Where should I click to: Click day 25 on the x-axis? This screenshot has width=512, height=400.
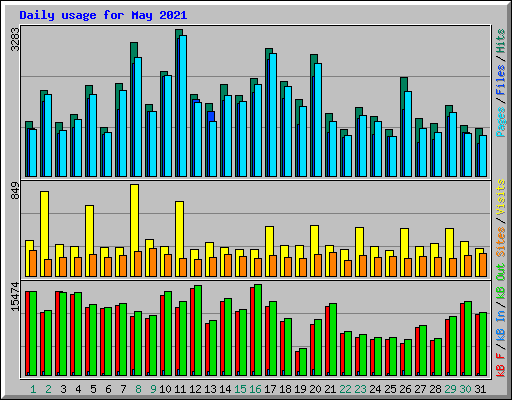pyautogui.click(x=390, y=389)
